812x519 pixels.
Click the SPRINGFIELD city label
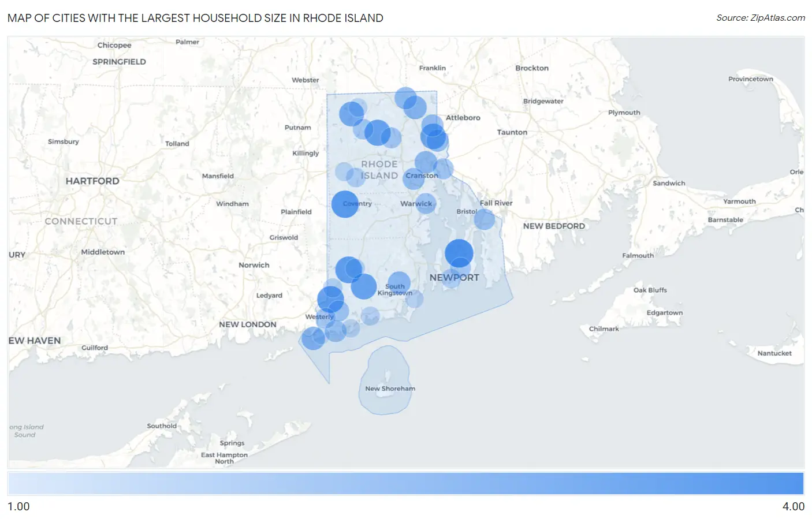pos(119,62)
